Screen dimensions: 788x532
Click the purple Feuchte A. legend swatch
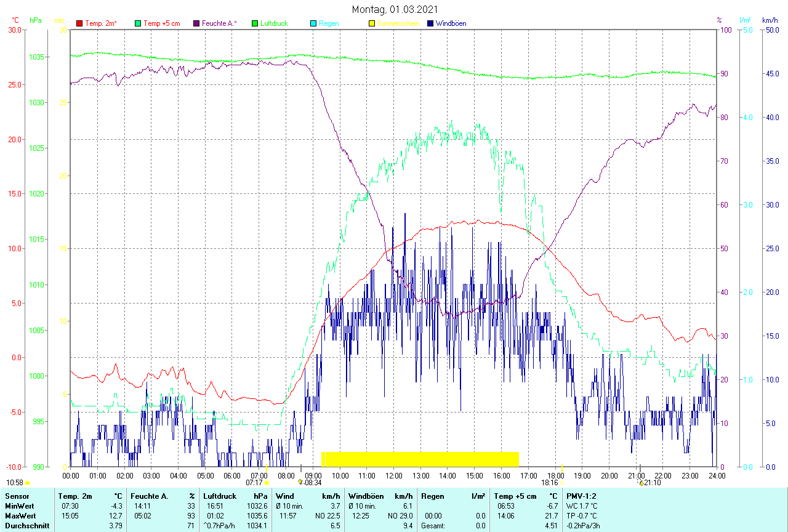coord(196,23)
